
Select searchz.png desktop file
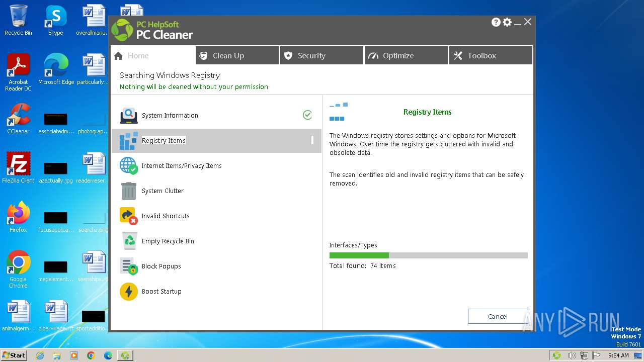click(94, 220)
